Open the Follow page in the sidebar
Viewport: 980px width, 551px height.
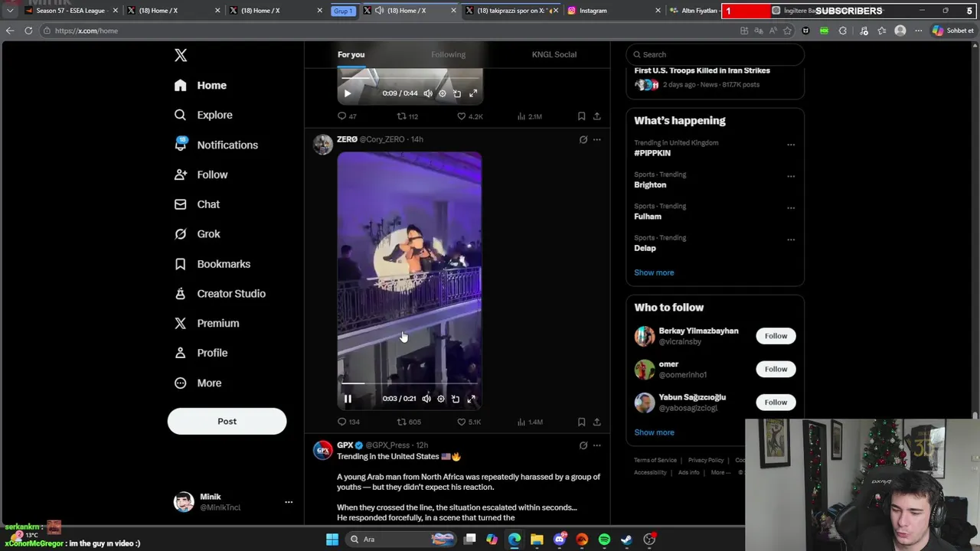pos(201,174)
